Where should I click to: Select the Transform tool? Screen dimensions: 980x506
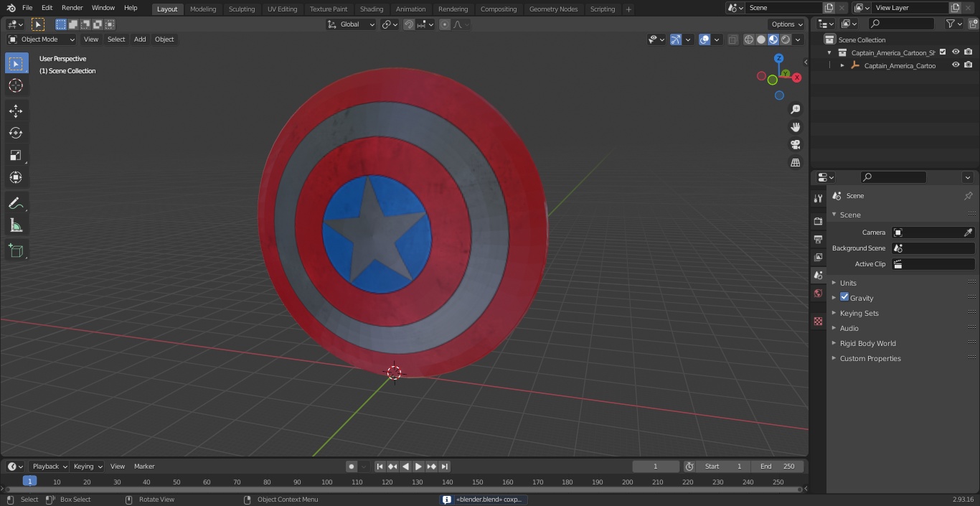coord(16,177)
